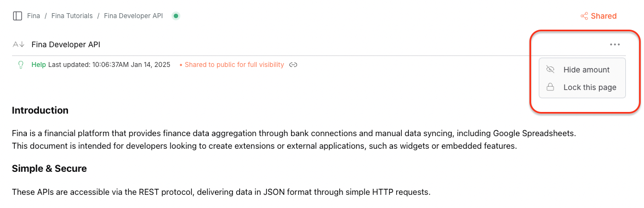Open the Shared button at top right

click(599, 16)
